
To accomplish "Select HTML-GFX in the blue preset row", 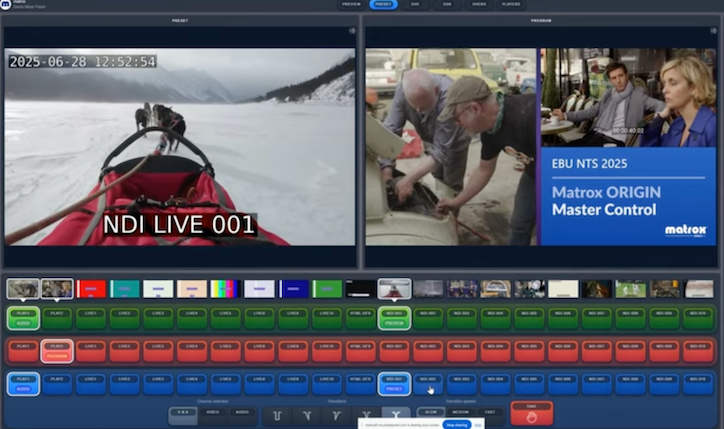I will pos(361,384).
